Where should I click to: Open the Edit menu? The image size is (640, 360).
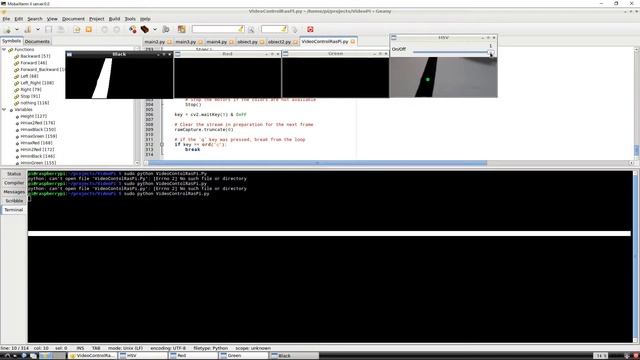[x=19, y=19]
